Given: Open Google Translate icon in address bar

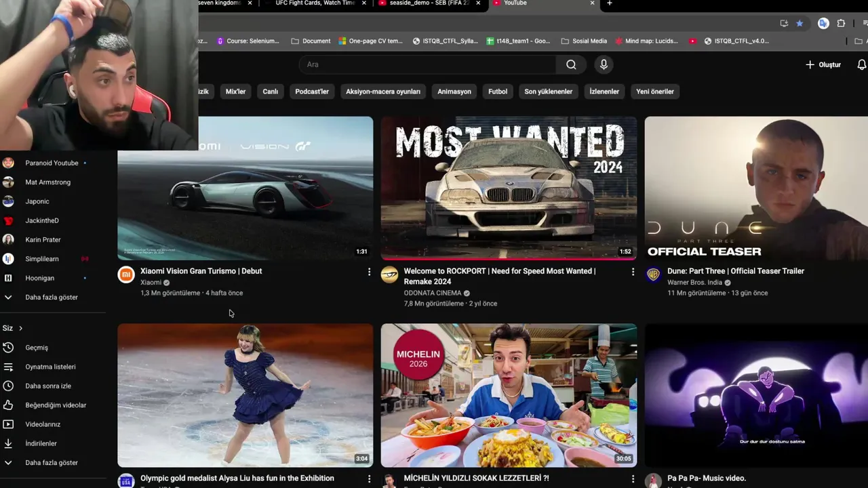Looking at the screenshot, I should coord(823,23).
